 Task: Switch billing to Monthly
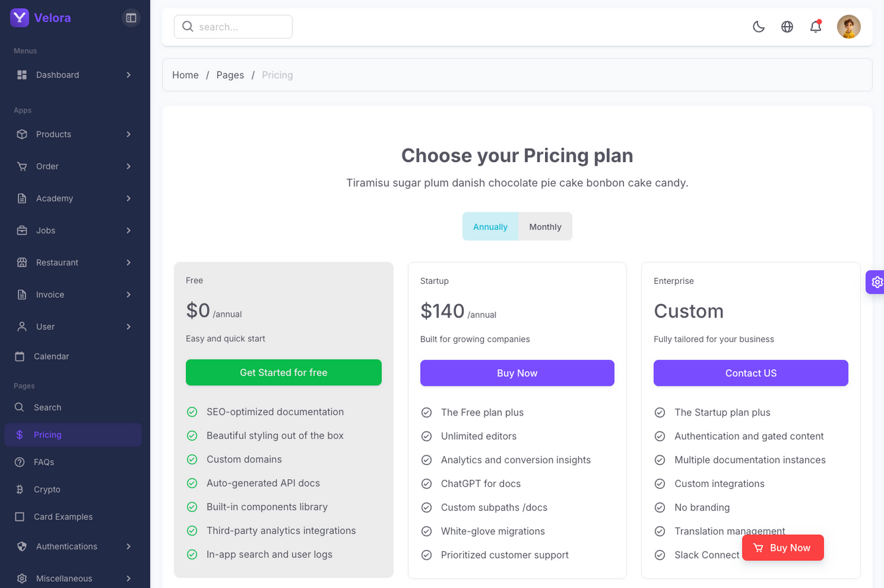coord(545,226)
